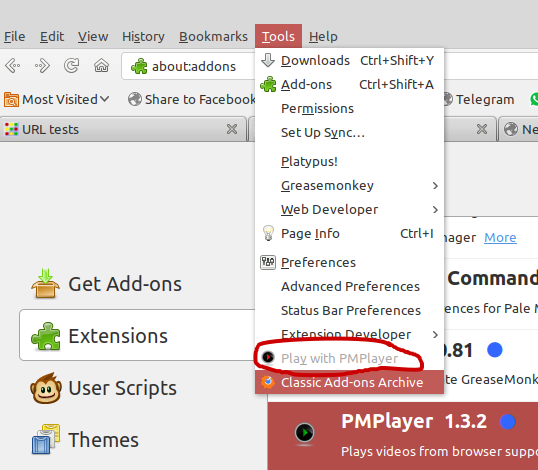Switch to the Themes category
The image size is (538, 470).
pyautogui.click(x=137, y=439)
